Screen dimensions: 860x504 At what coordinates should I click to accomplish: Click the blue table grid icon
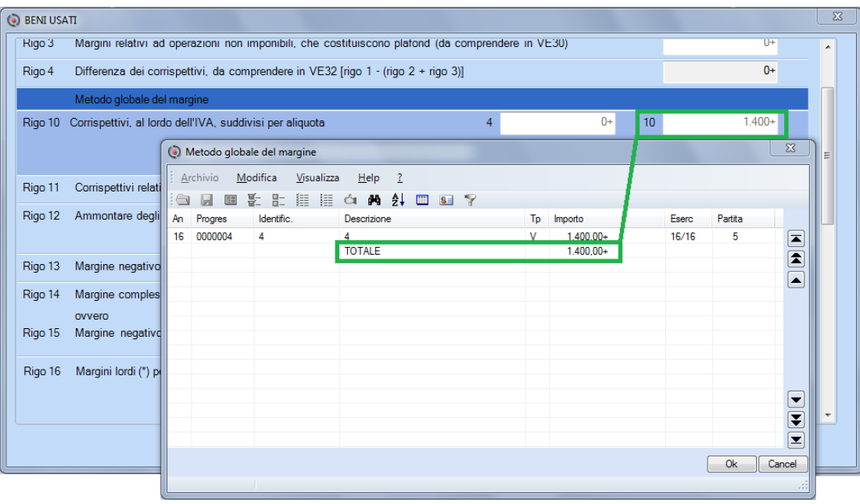click(421, 200)
